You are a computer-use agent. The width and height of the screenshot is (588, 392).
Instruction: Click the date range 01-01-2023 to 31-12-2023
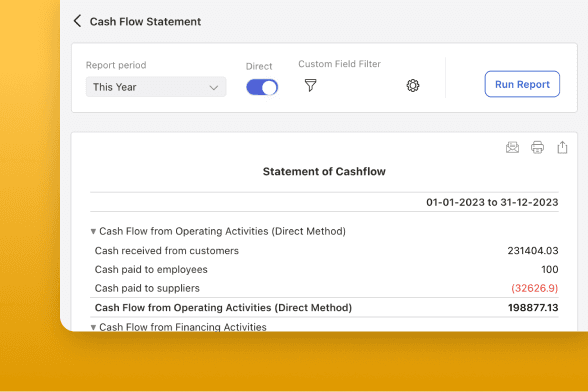pyautogui.click(x=492, y=202)
